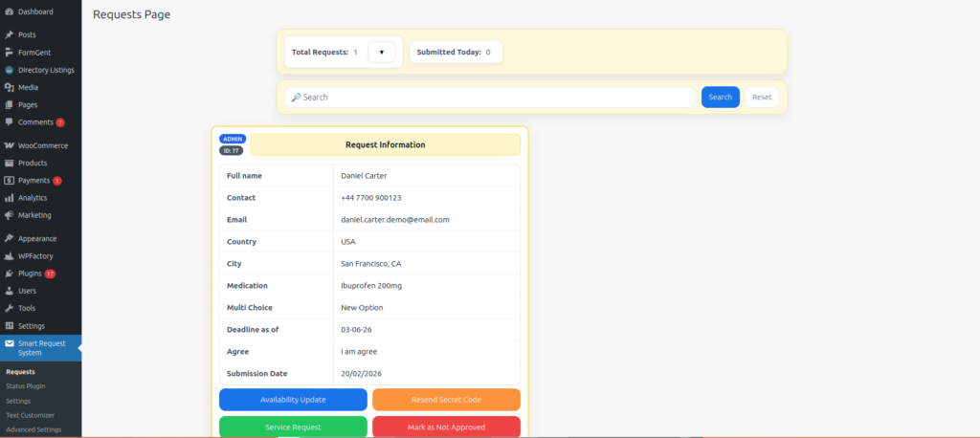Click the Posts pin icon
Screen dimensions: 980x438
(9, 34)
